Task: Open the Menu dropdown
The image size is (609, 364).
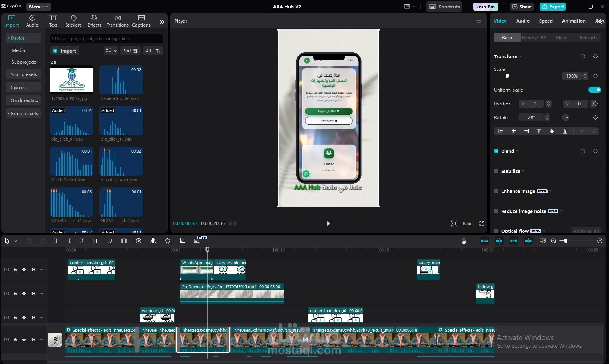Action: click(x=38, y=7)
